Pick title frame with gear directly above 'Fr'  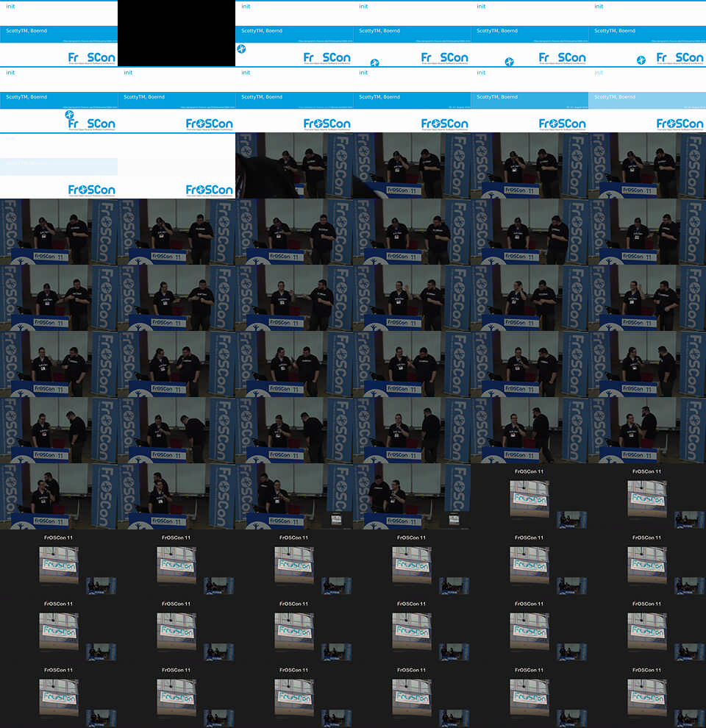pos(59,99)
